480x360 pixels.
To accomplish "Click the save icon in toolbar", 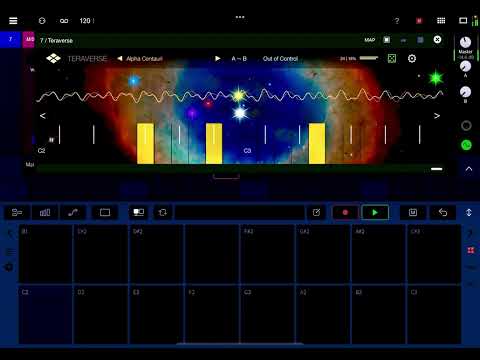I will [x=413, y=212].
